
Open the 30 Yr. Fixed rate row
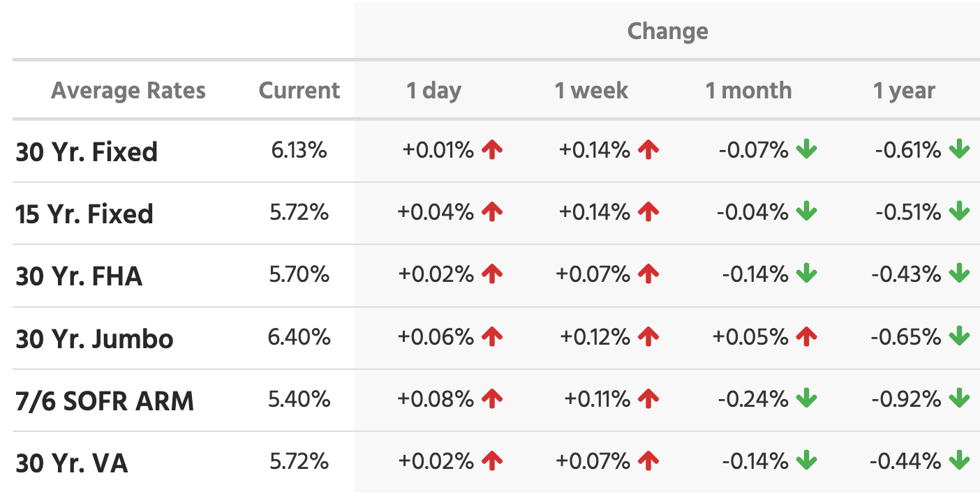(x=87, y=151)
